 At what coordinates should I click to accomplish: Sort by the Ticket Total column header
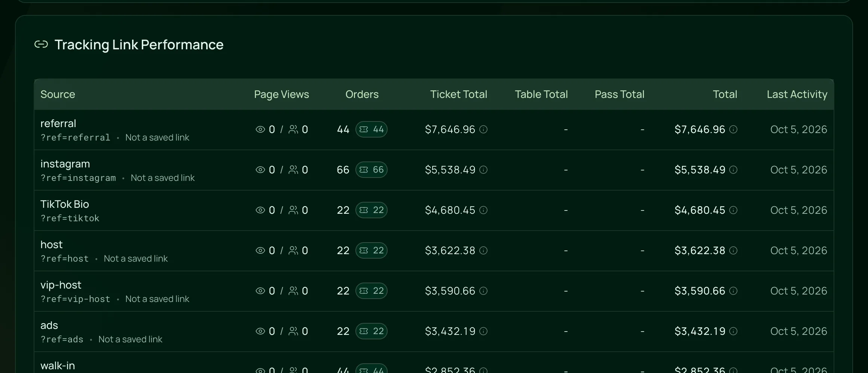click(459, 94)
